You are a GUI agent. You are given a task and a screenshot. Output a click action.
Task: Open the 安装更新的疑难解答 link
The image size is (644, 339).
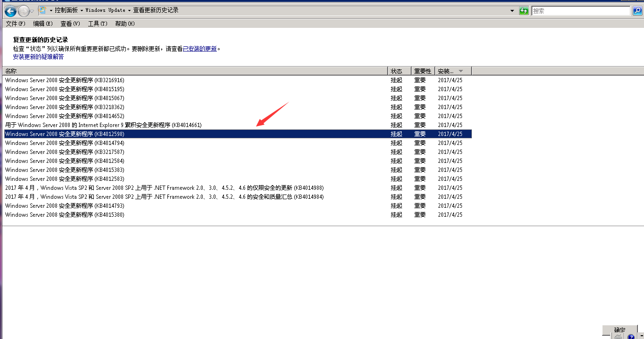(38, 57)
